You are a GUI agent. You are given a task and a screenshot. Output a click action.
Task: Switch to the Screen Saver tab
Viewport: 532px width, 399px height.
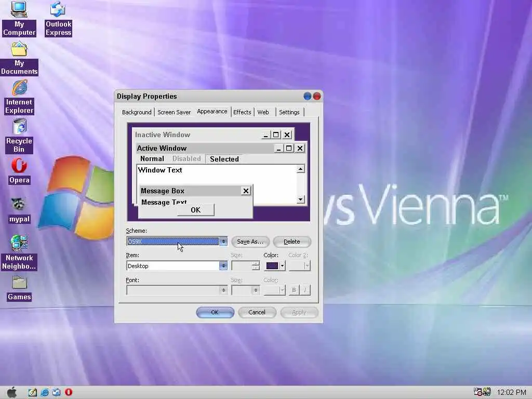pyautogui.click(x=174, y=112)
